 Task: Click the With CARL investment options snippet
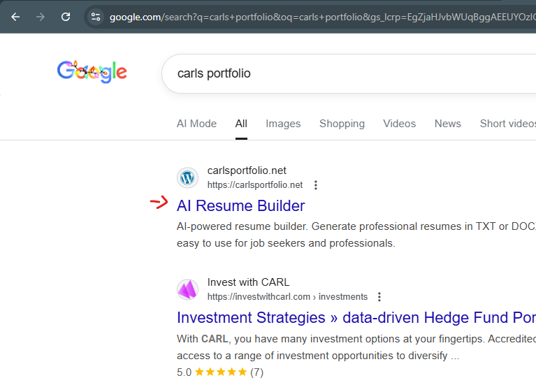(356, 347)
